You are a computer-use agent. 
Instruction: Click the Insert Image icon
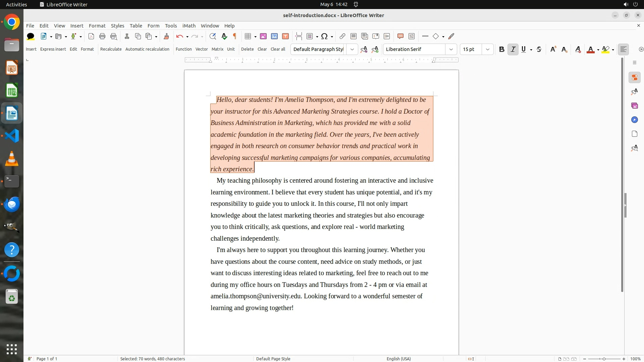263,36
